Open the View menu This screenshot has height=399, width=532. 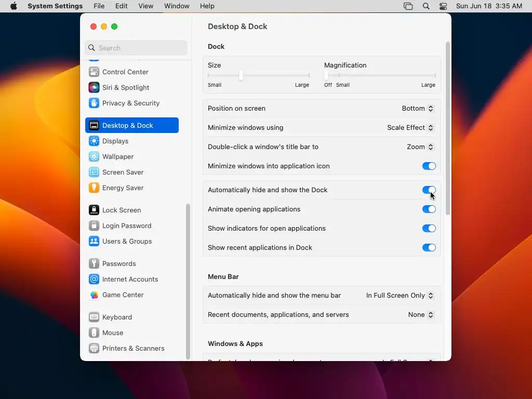(145, 6)
